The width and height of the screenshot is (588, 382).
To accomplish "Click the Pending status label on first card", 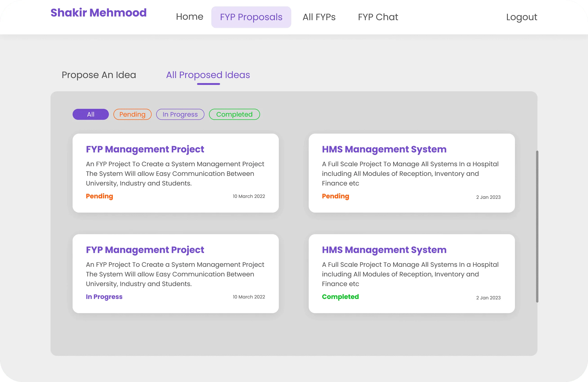I will pyautogui.click(x=99, y=196).
